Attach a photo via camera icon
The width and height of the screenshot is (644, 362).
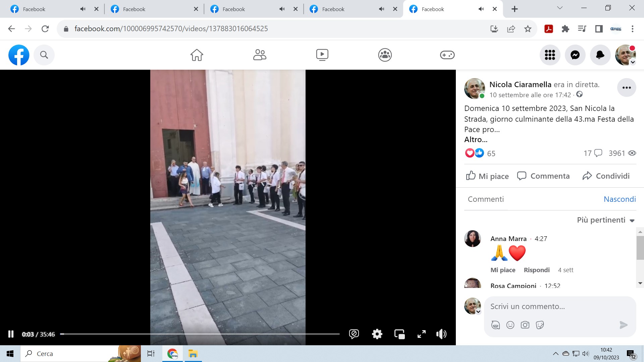pyautogui.click(x=525, y=325)
